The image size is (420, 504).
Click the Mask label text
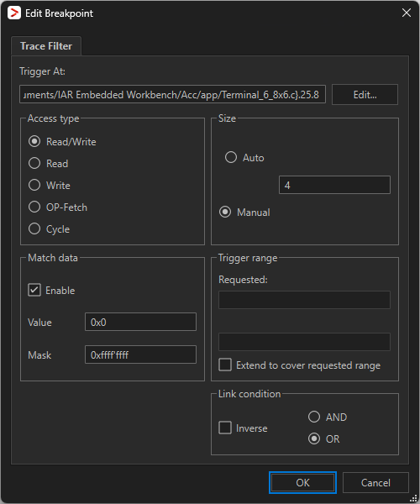(x=39, y=355)
